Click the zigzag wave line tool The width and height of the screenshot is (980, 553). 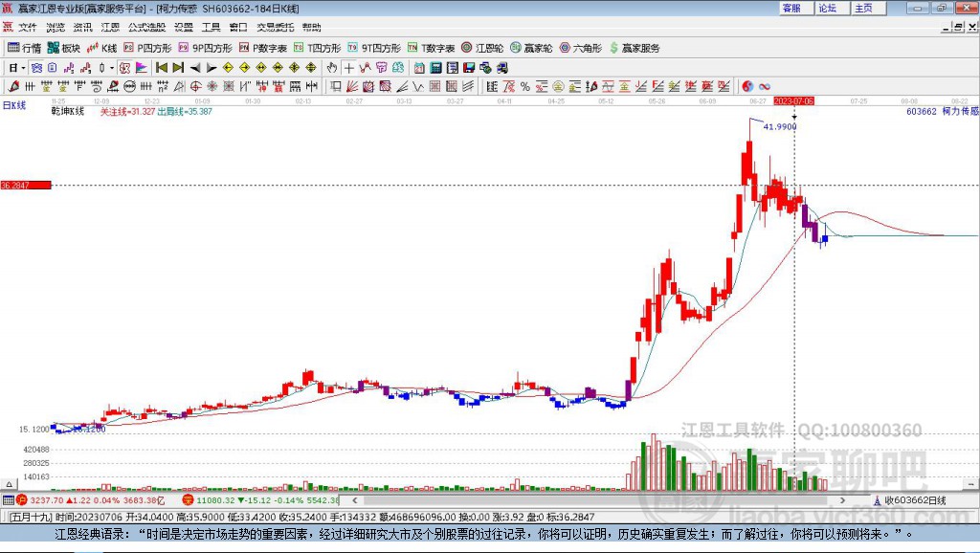click(418, 87)
